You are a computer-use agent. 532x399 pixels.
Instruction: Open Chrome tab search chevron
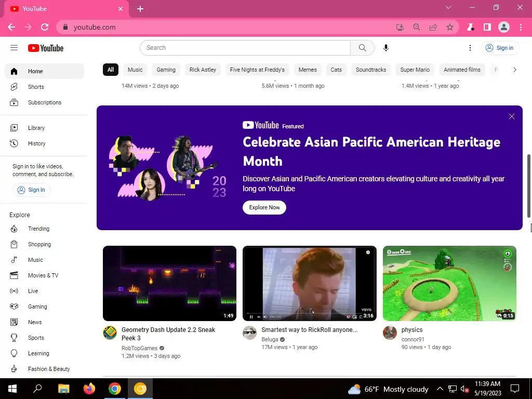click(x=448, y=7)
